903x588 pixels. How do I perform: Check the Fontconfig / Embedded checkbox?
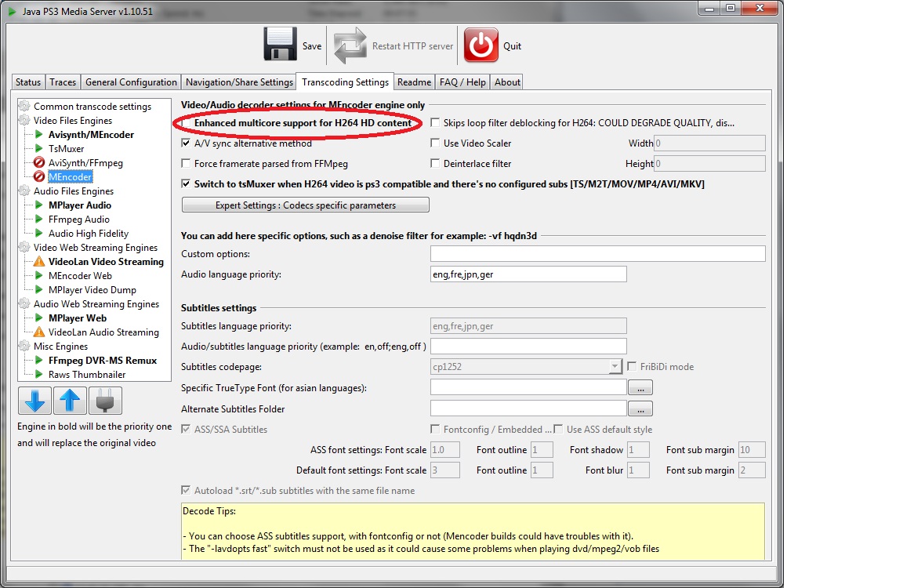point(435,429)
